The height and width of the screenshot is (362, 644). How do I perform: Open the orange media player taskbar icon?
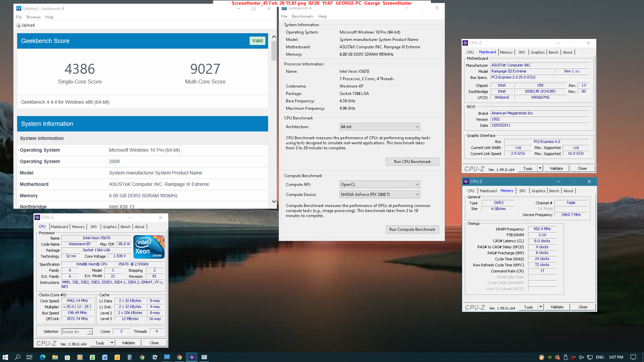[x=80, y=357]
